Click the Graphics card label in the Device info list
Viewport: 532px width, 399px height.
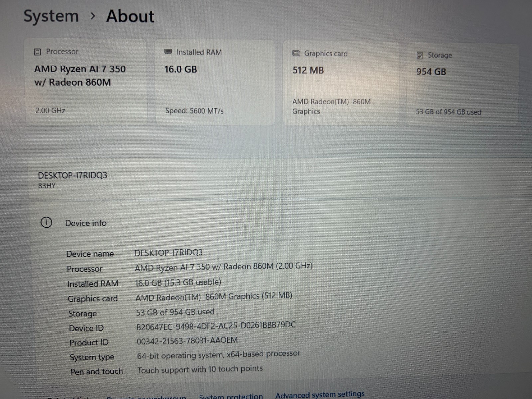pos(93,299)
